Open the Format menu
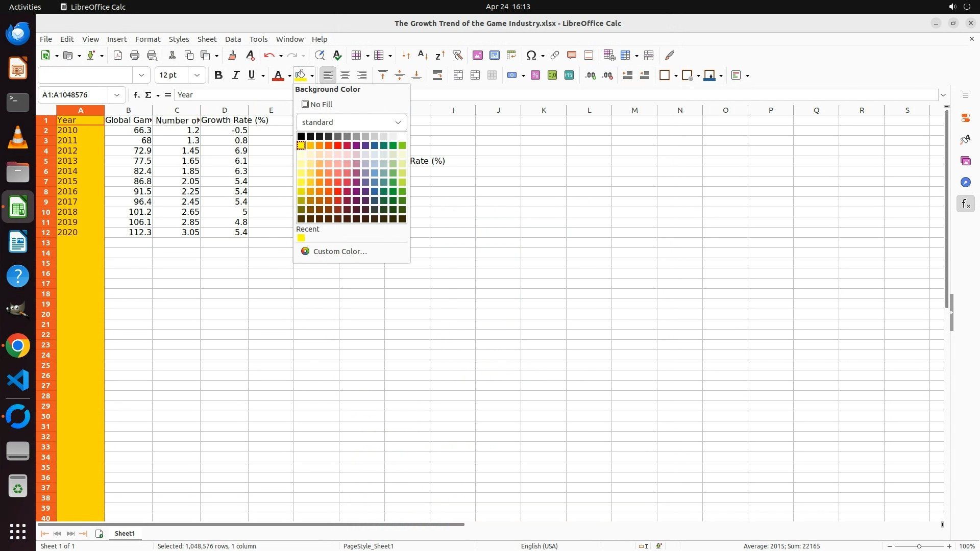The height and width of the screenshot is (551, 980). click(148, 39)
